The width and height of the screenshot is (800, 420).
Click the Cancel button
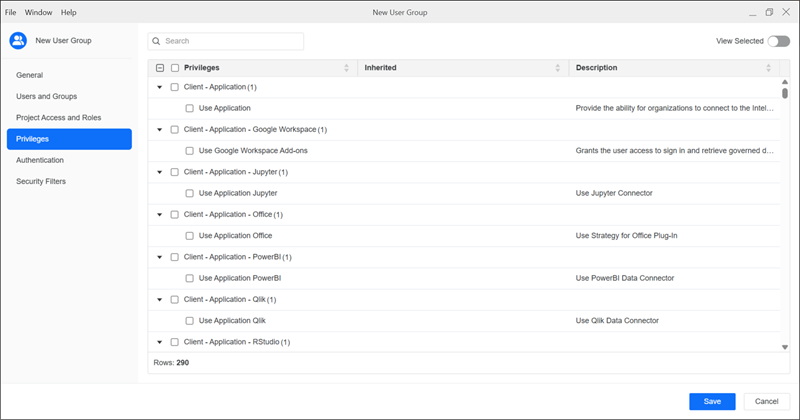click(766, 401)
